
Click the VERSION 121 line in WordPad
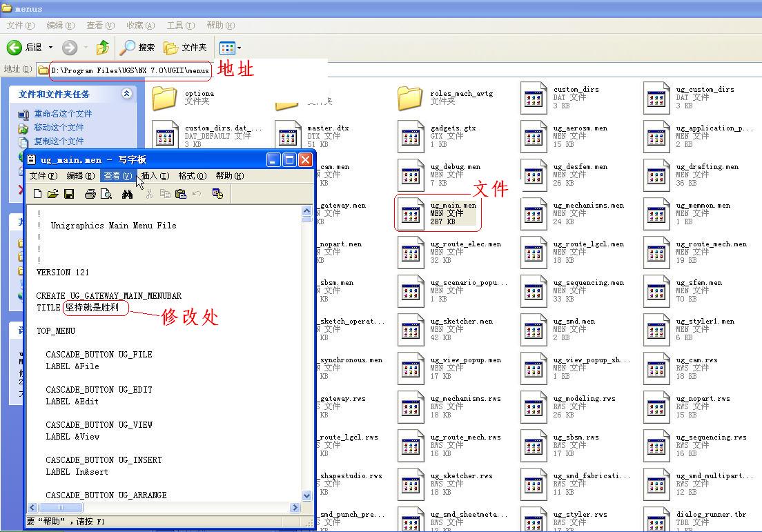click(63, 273)
